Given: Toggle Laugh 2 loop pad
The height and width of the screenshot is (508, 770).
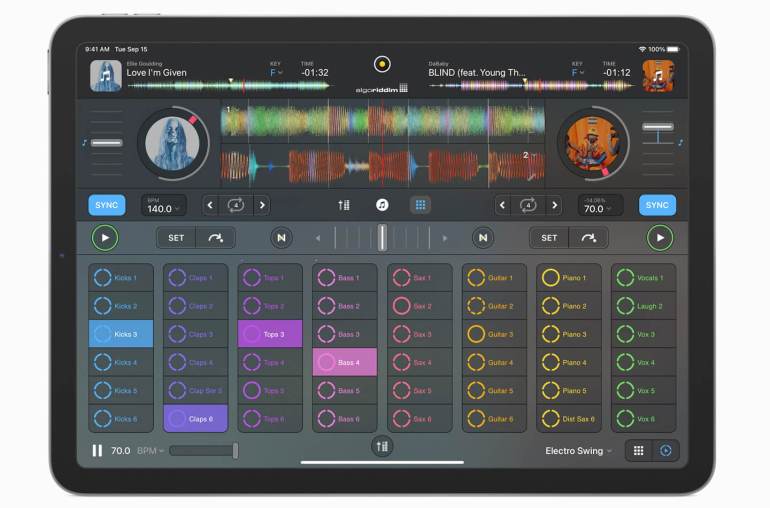Looking at the screenshot, I should click(643, 306).
